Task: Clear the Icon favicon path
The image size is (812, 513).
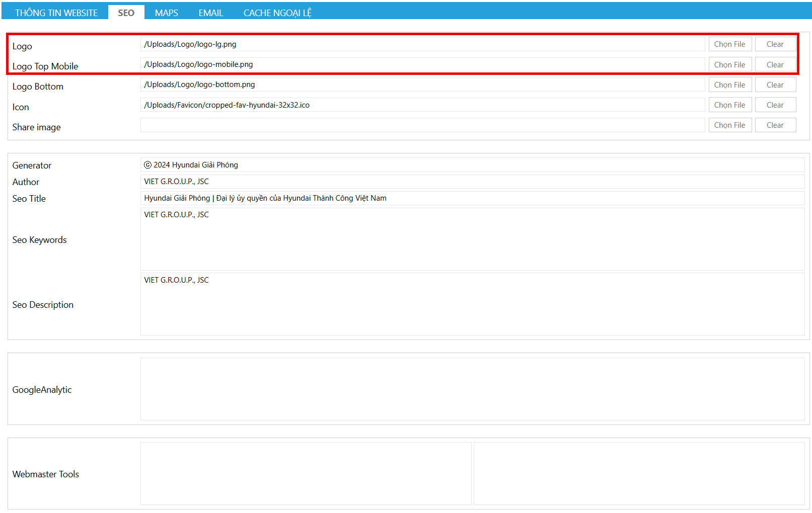Action: [775, 105]
